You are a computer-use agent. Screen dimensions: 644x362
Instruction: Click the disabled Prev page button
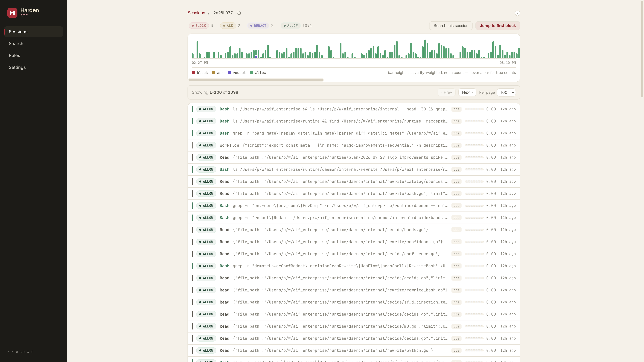pyautogui.click(x=446, y=93)
